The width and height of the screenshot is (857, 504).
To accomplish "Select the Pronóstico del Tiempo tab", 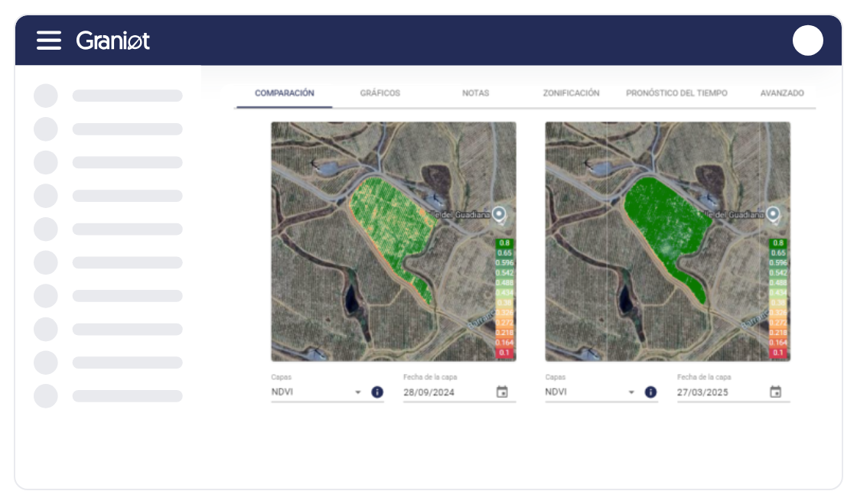I will (676, 93).
